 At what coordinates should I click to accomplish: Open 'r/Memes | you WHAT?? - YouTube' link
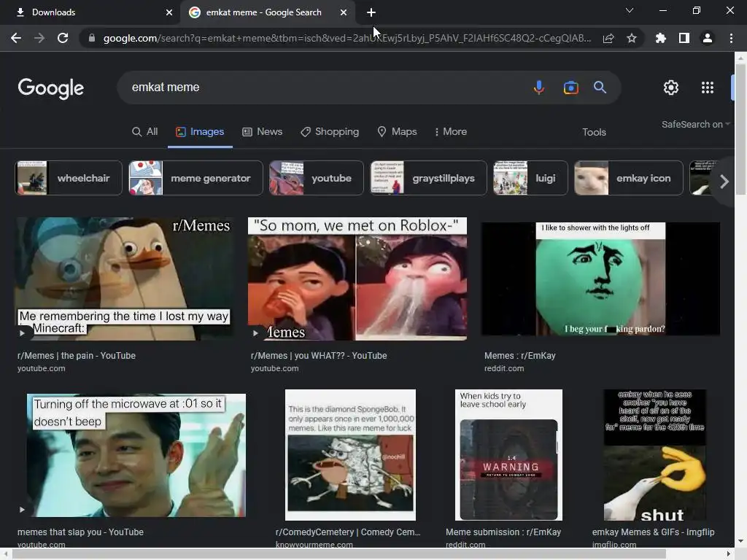(319, 356)
